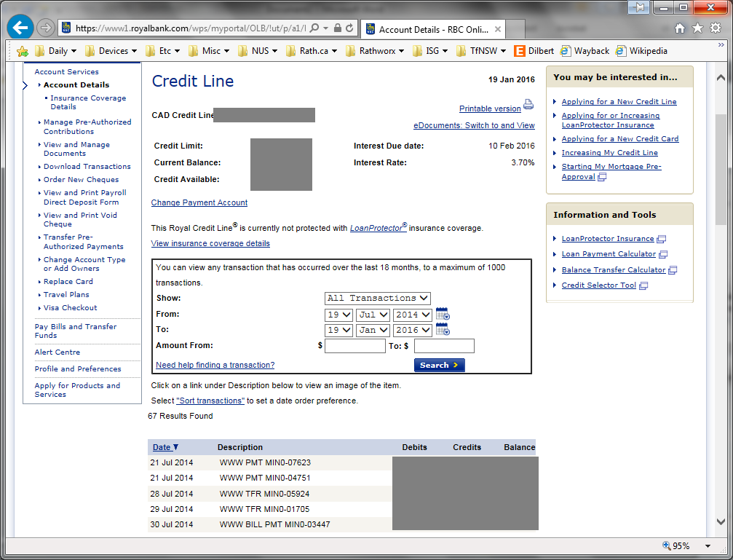
Task: Open the Change Payment Account link
Action: pyautogui.click(x=199, y=202)
